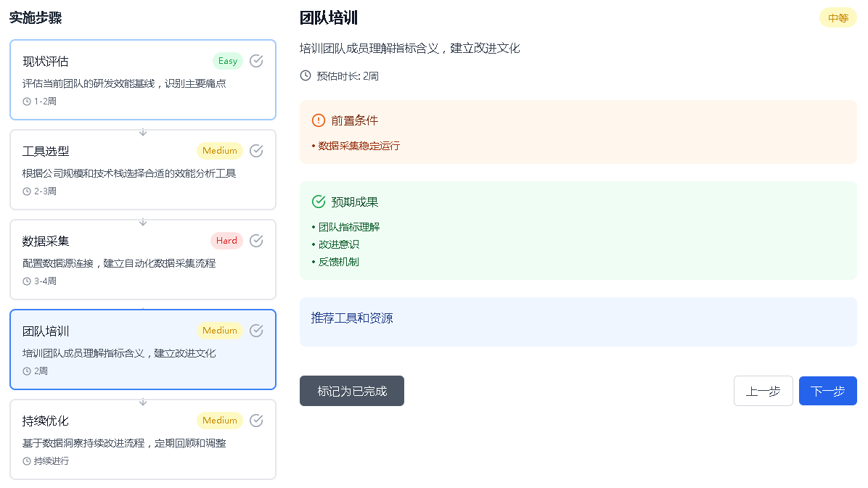Screen dimensions: 868x488
Task: Select the 现状评估 step title
Action: pyautogui.click(x=46, y=62)
